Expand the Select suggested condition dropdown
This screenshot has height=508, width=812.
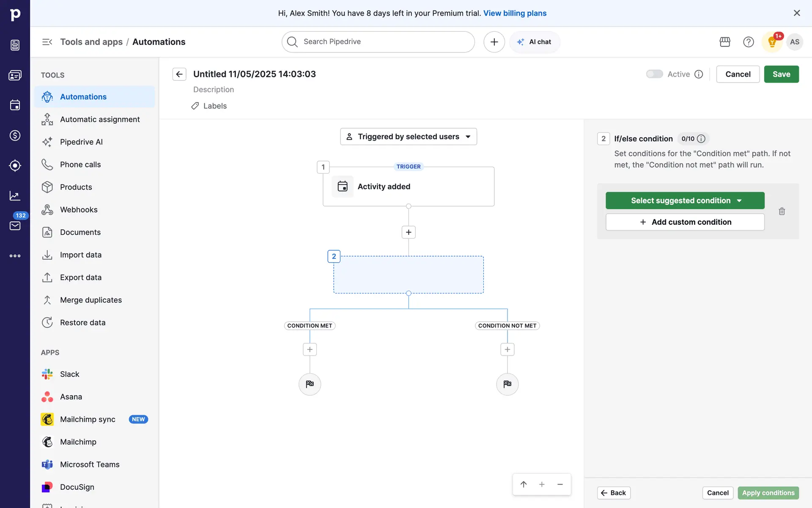click(685, 201)
